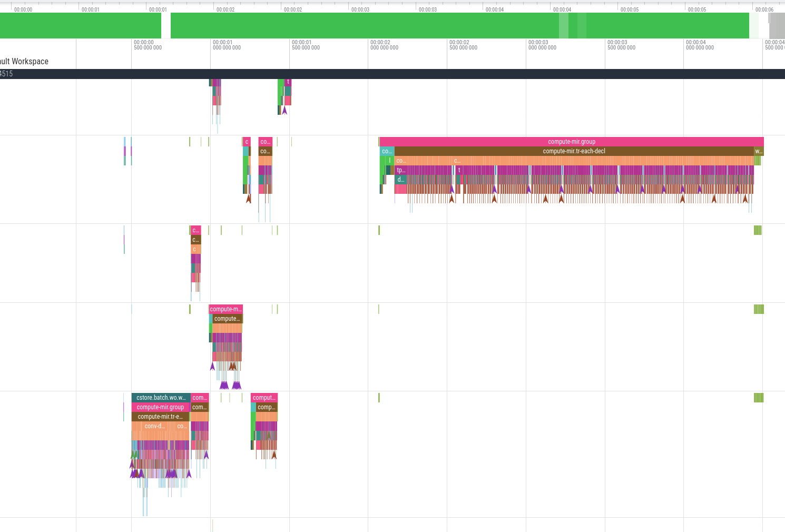Click the 00:00:02 000 000 000 ruler mark

pyautogui.click(x=384, y=45)
